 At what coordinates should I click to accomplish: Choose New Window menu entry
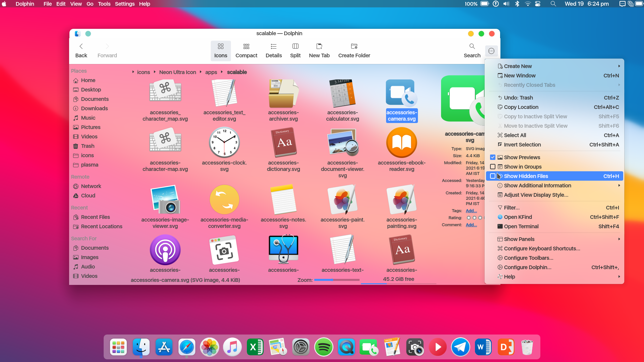tap(554, 75)
